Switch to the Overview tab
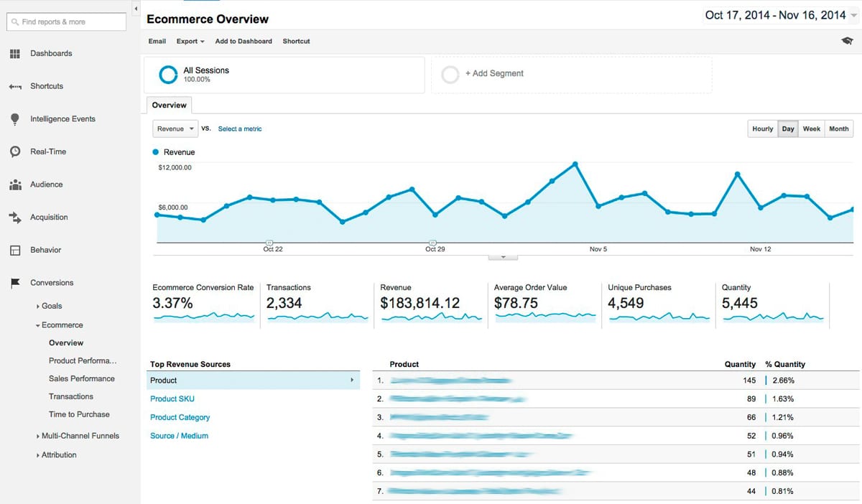The width and height of the screenshot is (862, 504). click(169, 105)
